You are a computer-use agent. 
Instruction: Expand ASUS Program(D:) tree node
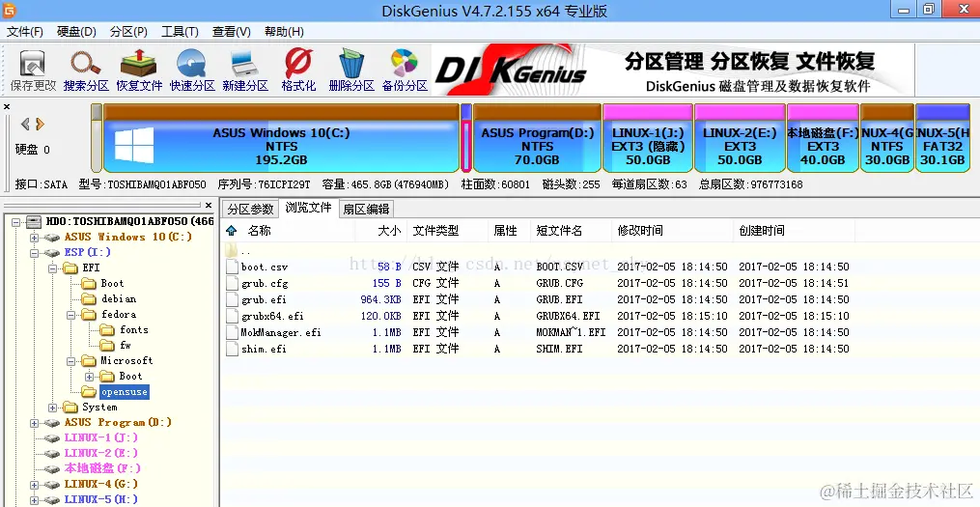tap(35, 423)
